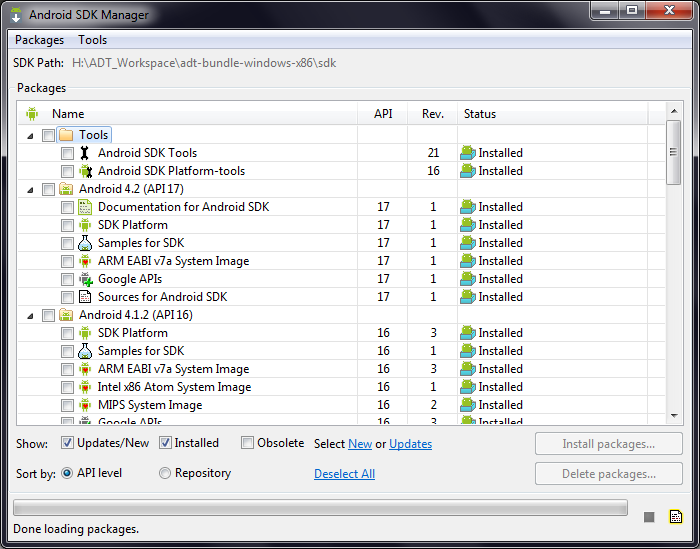Check the Android SDK Tools checkbox
Screen dimensions: 700x549
click(x=67, y=154)
